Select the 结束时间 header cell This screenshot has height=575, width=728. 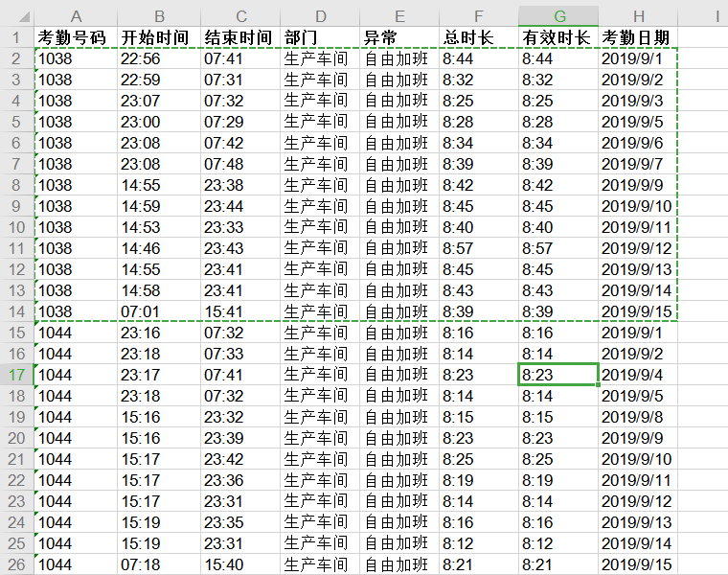240,37
